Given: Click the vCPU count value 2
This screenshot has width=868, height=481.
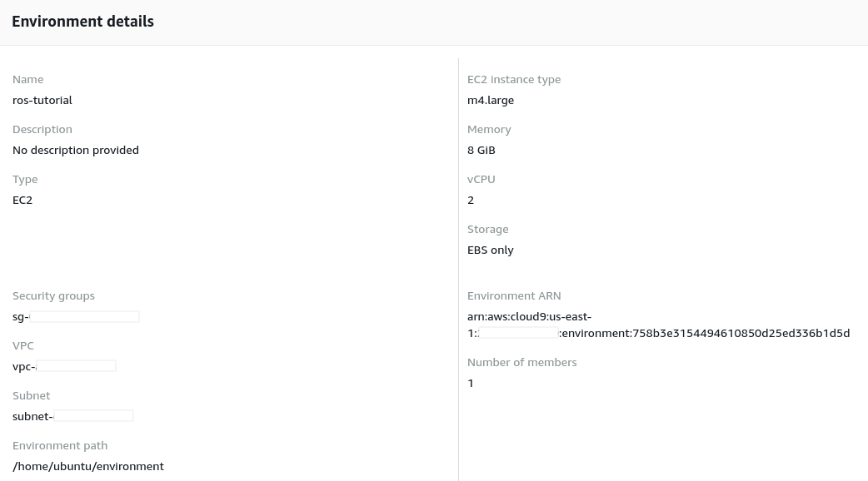Looking at the screenshot, I should coord(471,200).
